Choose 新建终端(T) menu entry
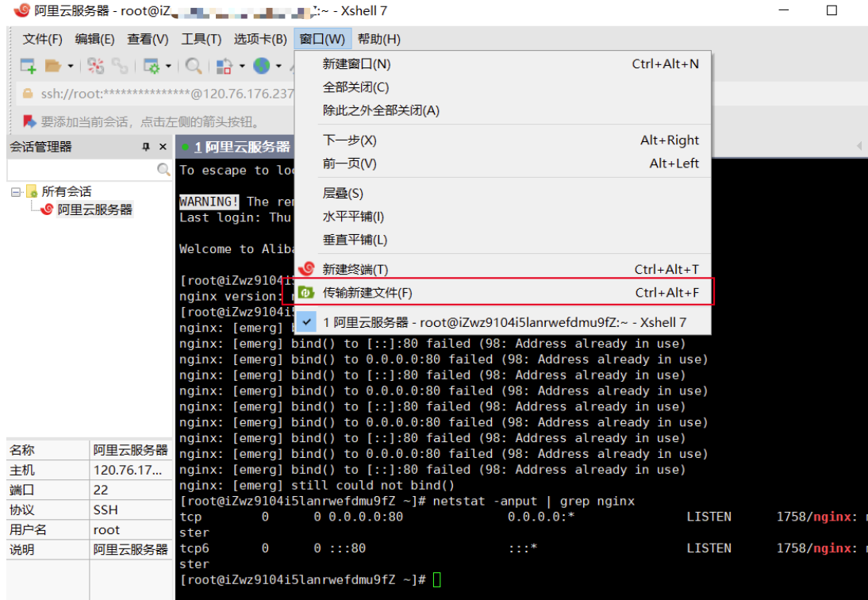 point(503,269)
